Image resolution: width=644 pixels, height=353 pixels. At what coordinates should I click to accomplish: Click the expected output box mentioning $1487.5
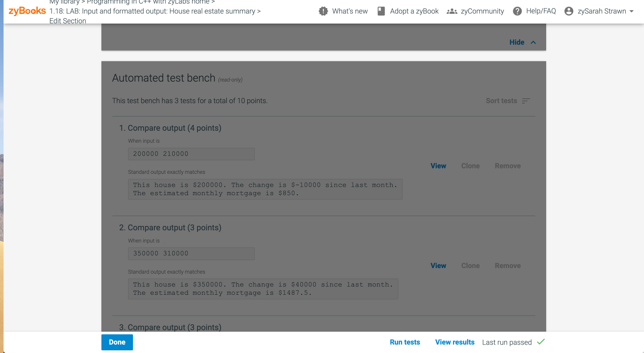point(263,289)
